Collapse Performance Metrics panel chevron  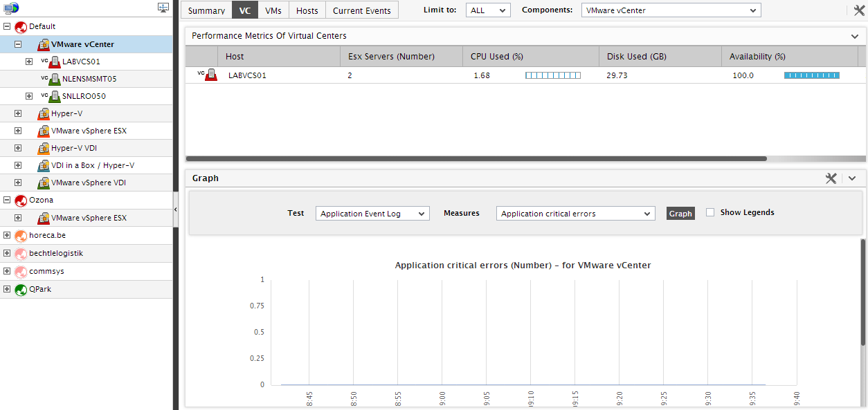tap(854, 36)
